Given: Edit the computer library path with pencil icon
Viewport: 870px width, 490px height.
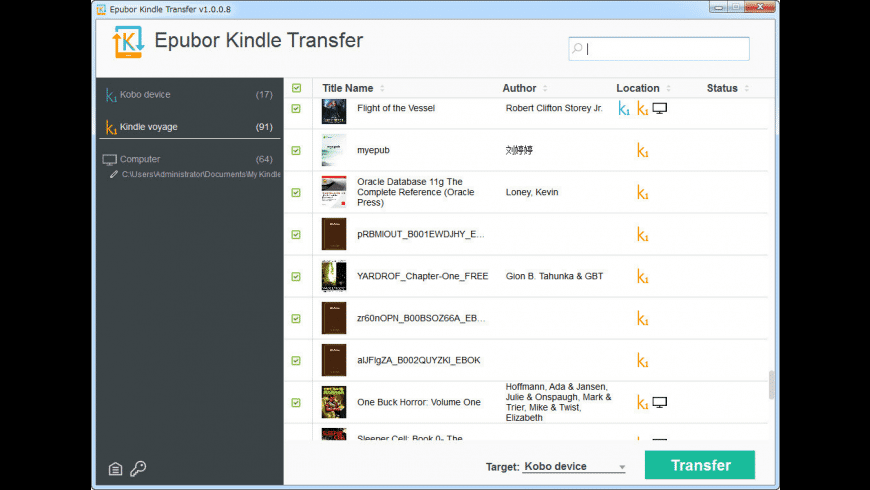Looking at the screenshot, I should (x=114, y=174).
